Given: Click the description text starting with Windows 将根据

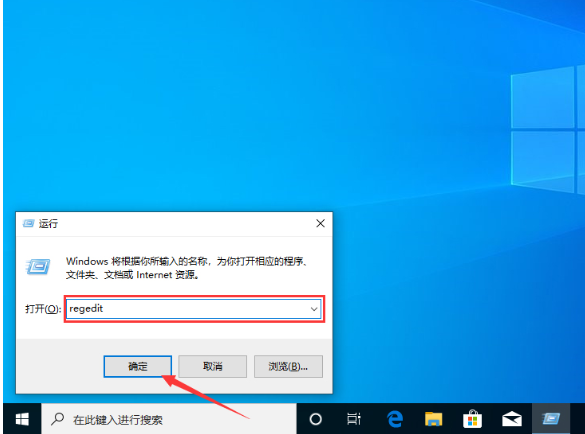Looking at the screenshot, I should 188,268.
